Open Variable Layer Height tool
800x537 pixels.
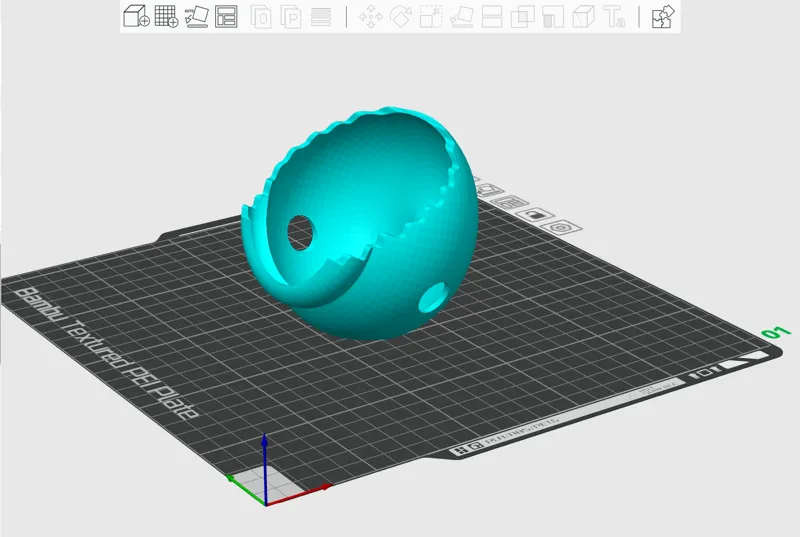pos(321,16)
